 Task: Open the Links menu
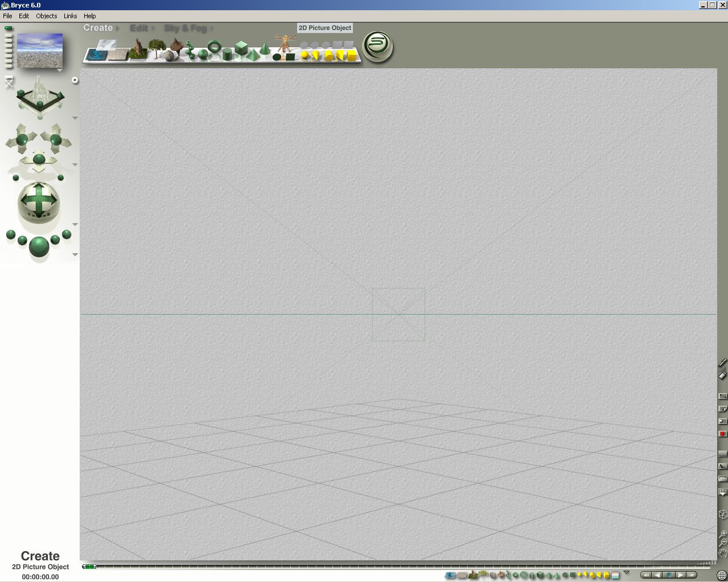(70, 16)
